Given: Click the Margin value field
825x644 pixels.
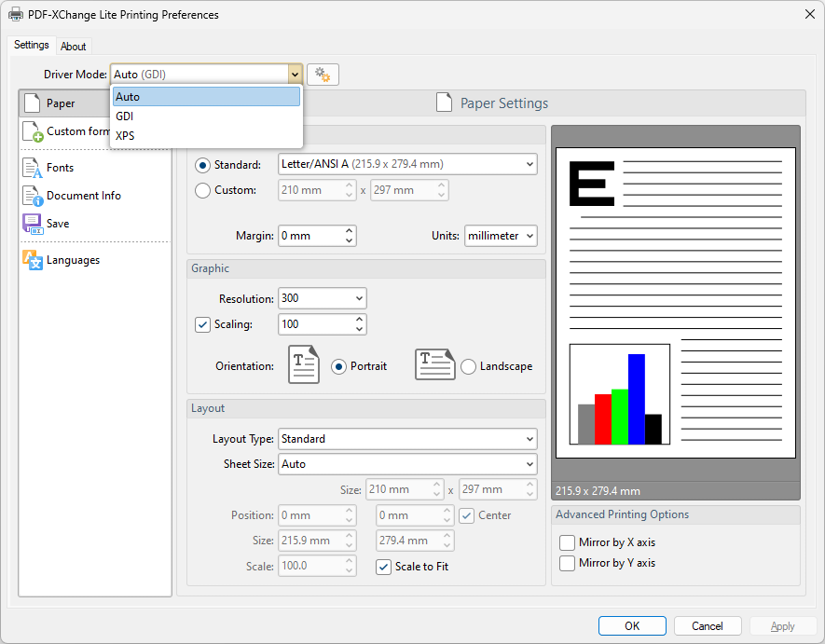Looking at the screenshot, I should point(310,236).
